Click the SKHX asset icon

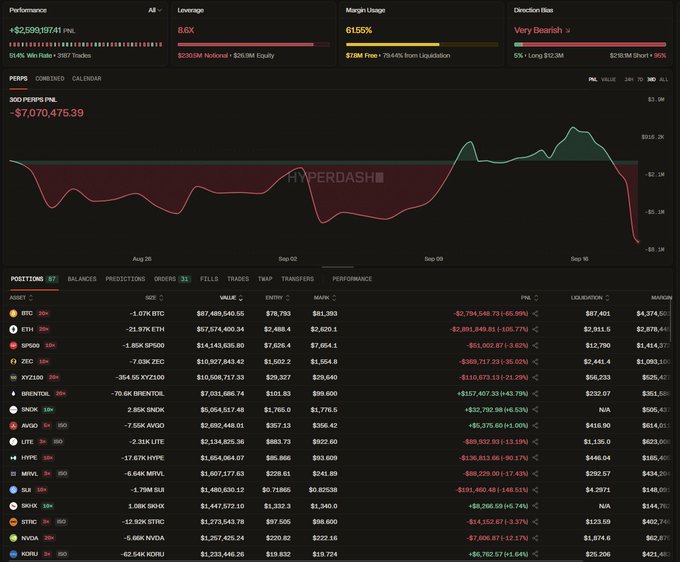13,506
